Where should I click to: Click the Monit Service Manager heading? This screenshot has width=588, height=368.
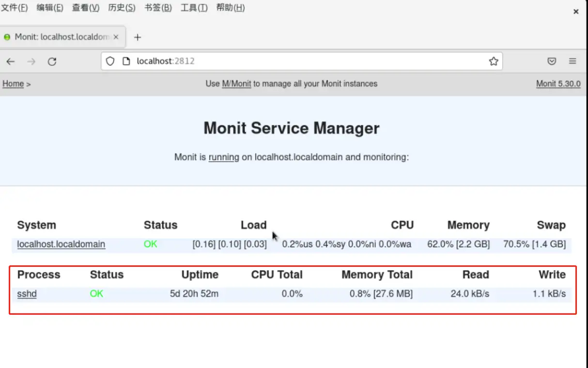[x=292, y=128]
